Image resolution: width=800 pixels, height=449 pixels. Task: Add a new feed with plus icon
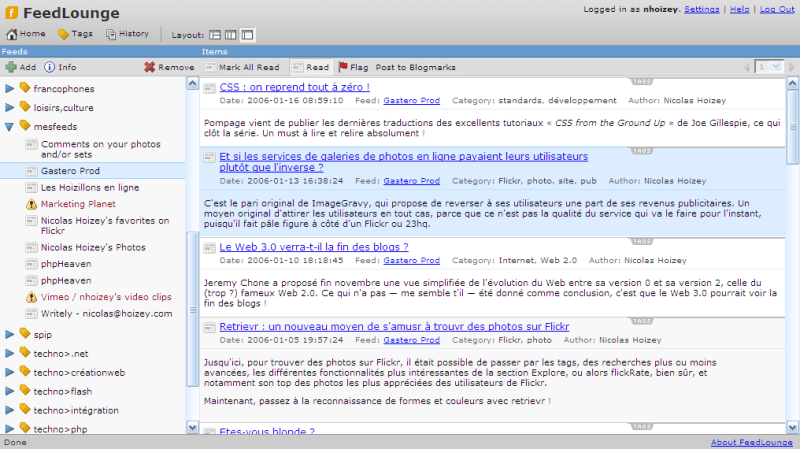tap(21, 67)
